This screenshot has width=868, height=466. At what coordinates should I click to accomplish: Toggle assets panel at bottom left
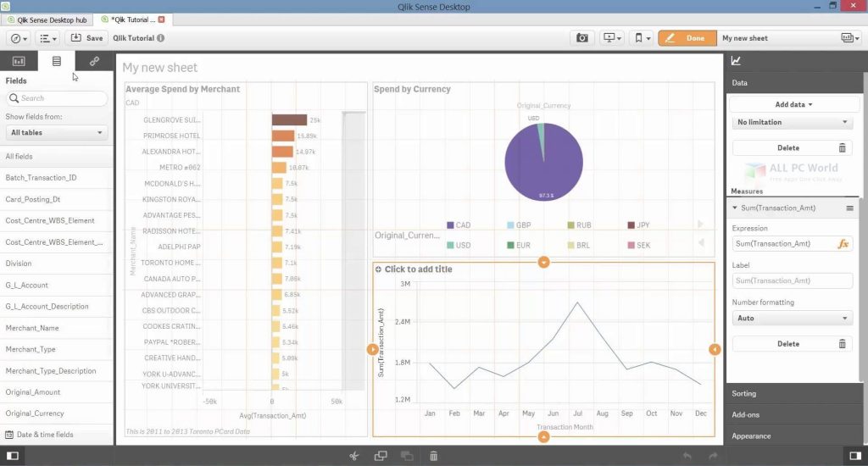tap(12, 456)
